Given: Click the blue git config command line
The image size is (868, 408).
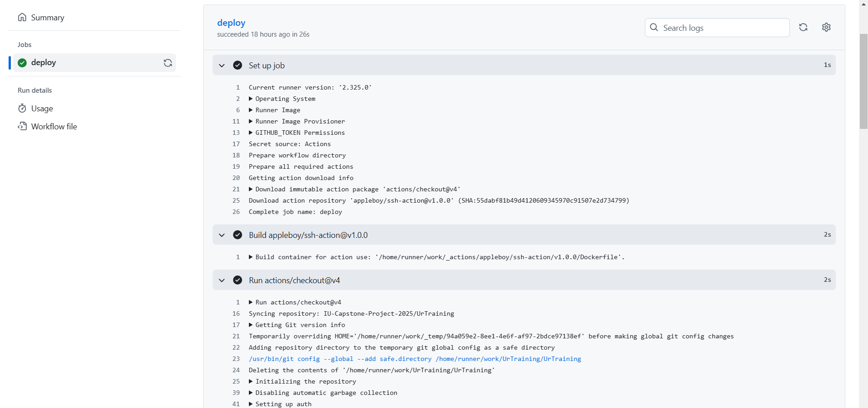Looking at the screenshot, I should point(415,359).
